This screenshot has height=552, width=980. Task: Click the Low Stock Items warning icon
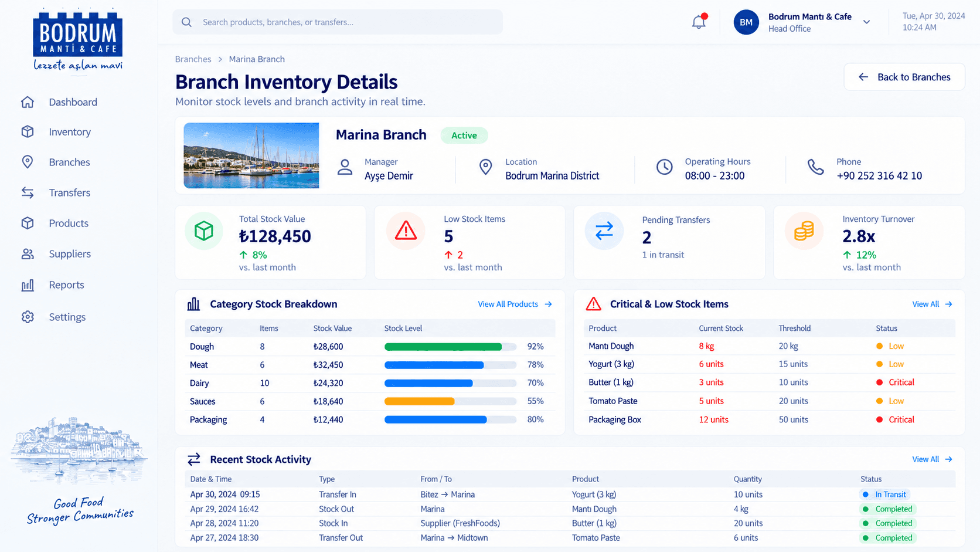[406, 231]
